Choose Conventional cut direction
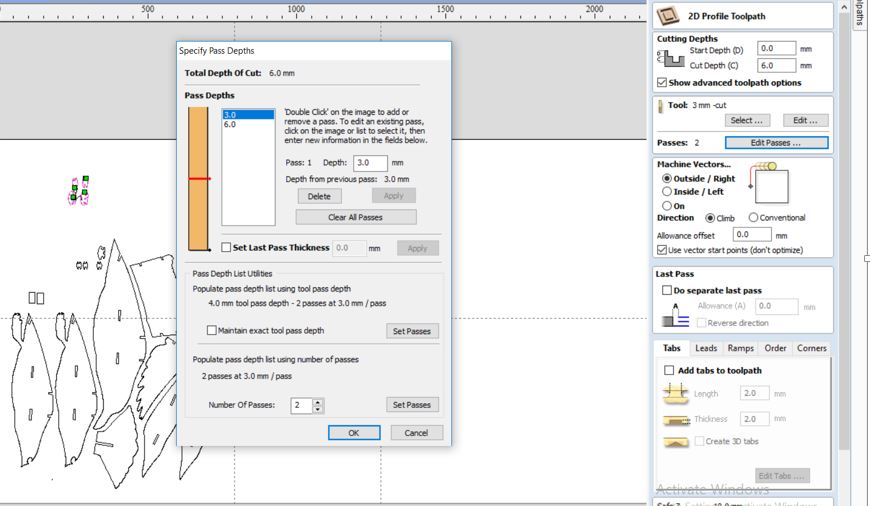 [753, 217]
